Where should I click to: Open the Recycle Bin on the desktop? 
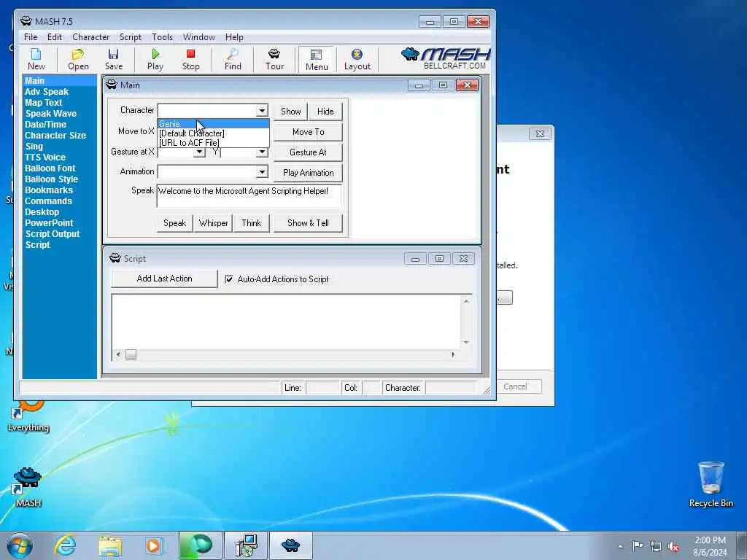pos(711,484)
